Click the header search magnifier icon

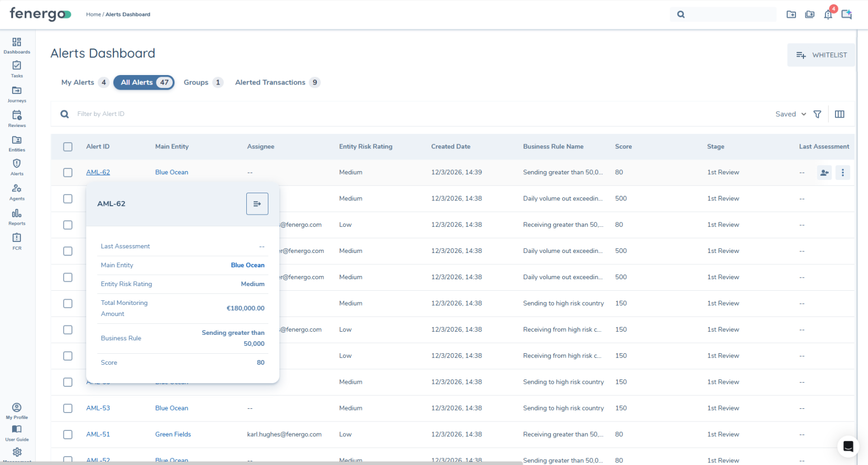[x=681, y=14]
